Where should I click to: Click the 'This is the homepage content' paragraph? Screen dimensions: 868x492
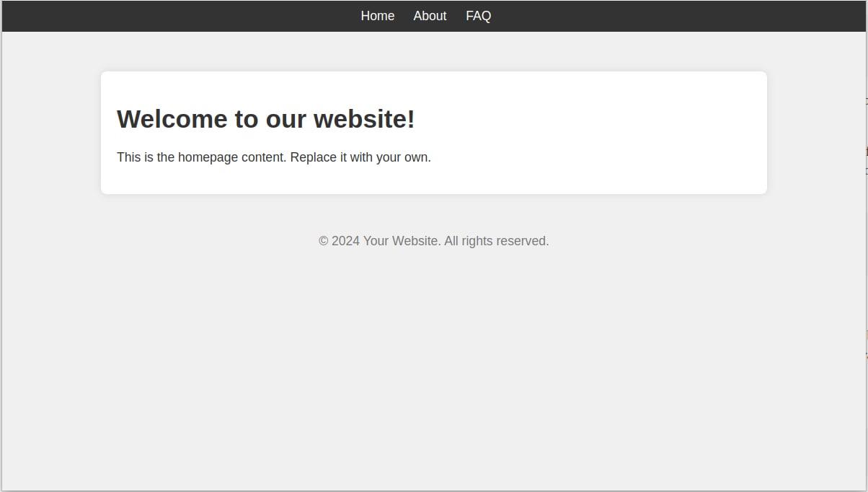[274, 157]
